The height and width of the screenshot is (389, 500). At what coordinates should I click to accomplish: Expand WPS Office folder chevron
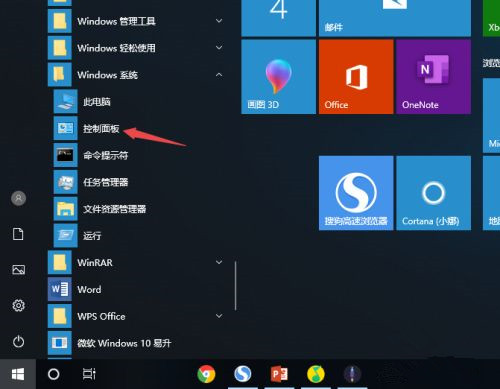pos(219,316)
